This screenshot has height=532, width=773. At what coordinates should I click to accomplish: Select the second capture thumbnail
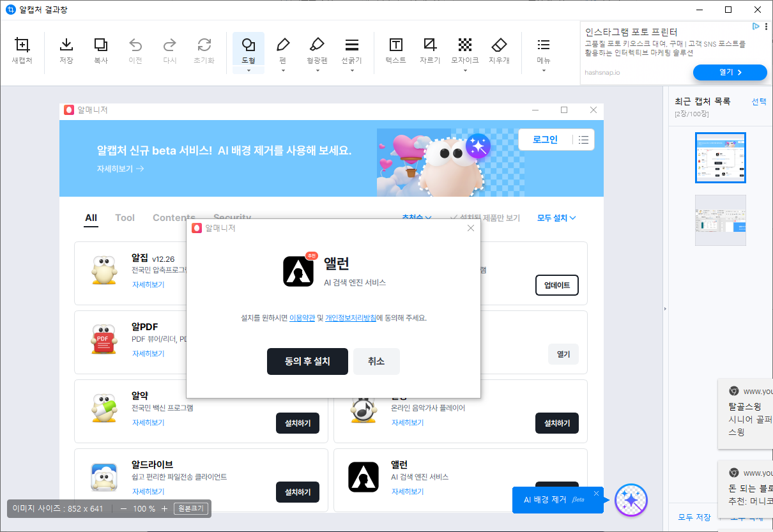coord(721,220)
